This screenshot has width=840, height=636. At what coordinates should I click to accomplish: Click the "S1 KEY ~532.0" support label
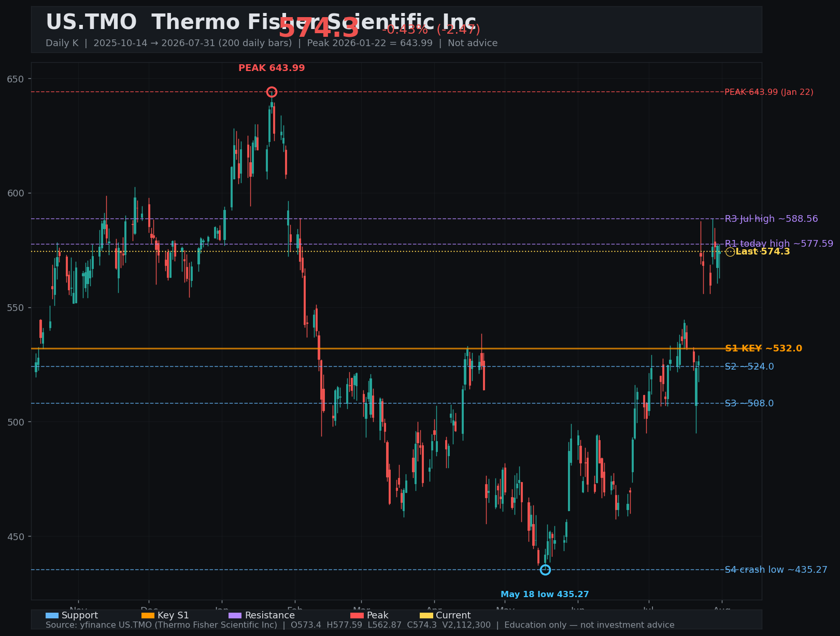763,348
